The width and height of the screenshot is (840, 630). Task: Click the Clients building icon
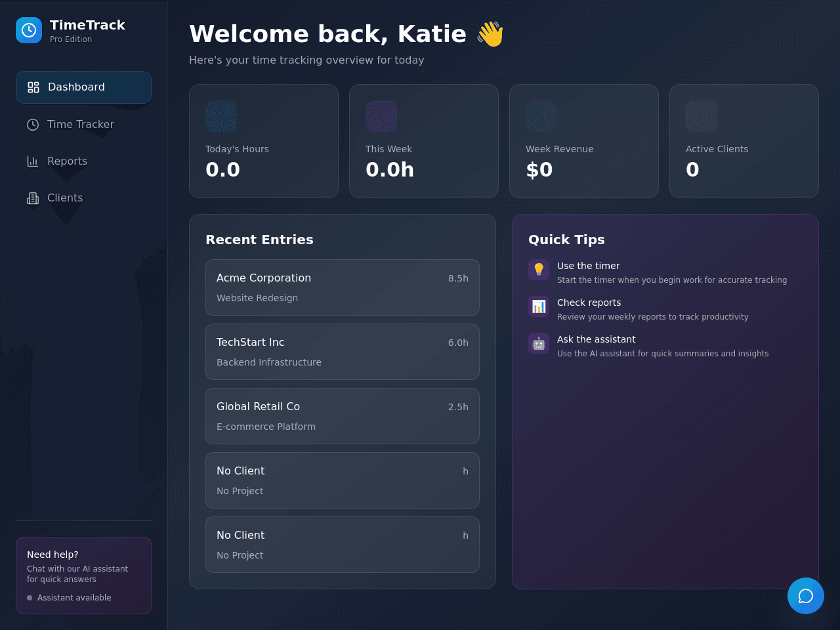point(33,198)
